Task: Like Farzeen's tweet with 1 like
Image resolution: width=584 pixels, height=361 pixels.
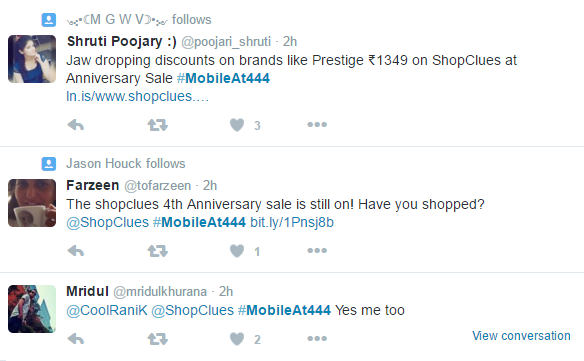Action: tap(237, 251)
